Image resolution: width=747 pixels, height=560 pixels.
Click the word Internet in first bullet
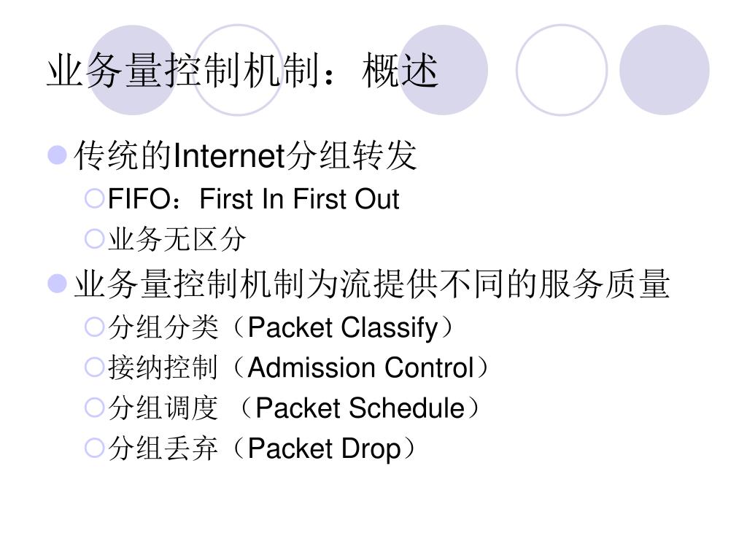pyautogui.click(x=229, y=155)
